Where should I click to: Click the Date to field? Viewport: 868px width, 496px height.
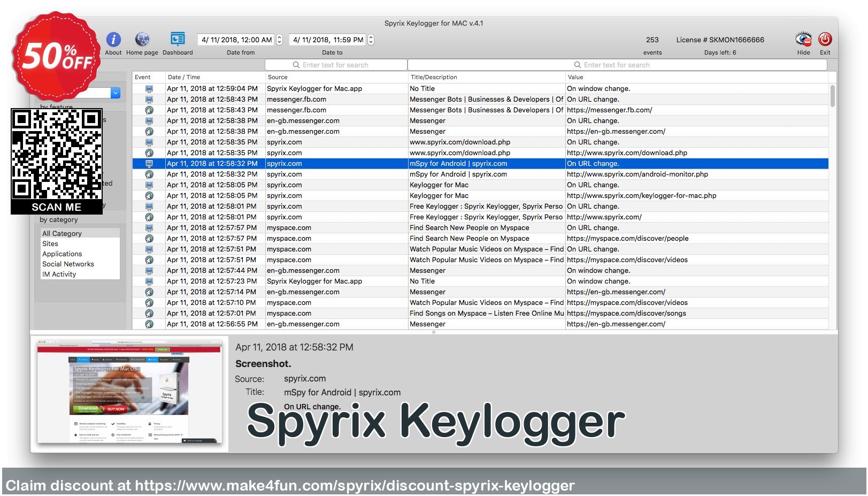click(328, 40)
